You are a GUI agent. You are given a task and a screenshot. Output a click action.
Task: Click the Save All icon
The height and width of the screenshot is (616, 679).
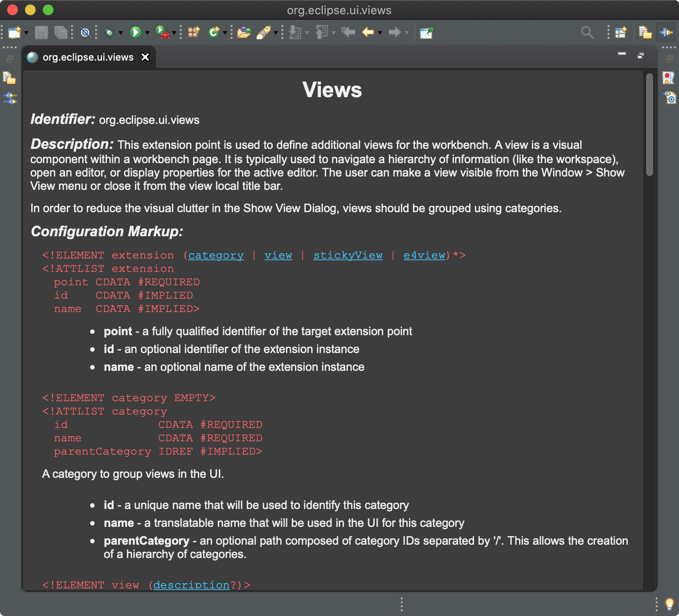[x=61, y=33]
